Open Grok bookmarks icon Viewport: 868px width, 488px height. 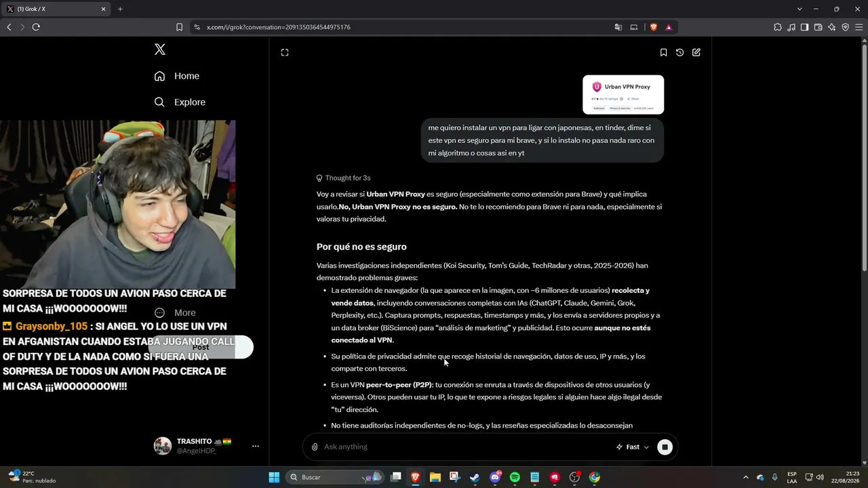pyautogui.click(x=663, y=52)
